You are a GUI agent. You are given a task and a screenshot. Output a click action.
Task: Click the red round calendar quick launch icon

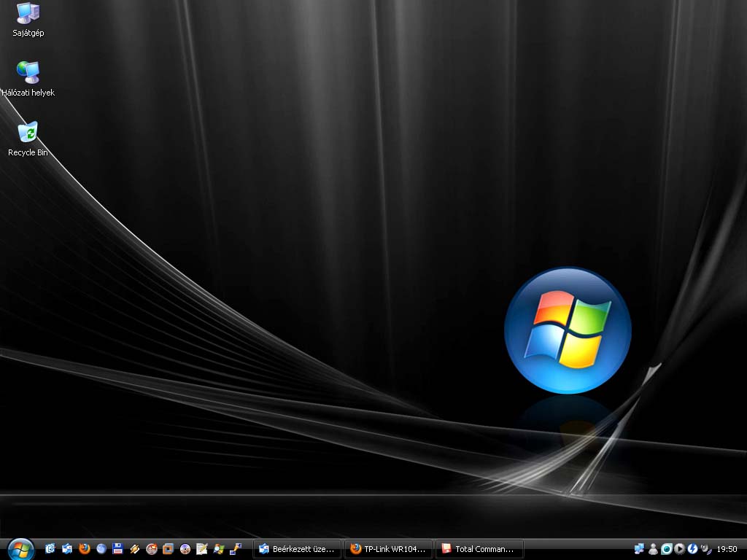pos(152,549)
